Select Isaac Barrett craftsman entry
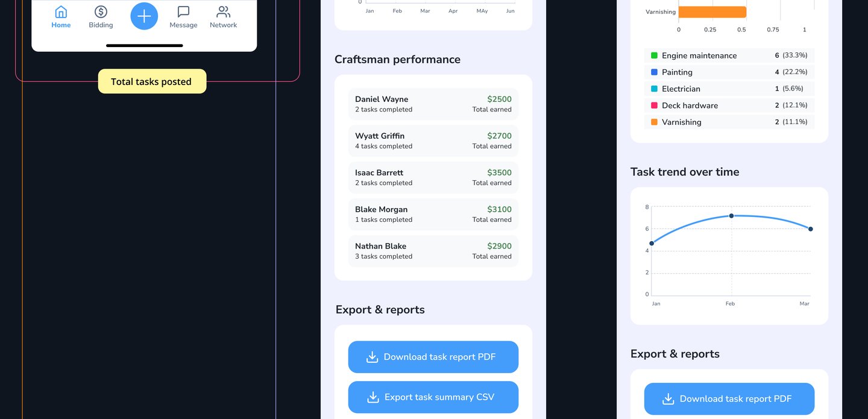The width and height of the screenshot is (868, 419). [x=433, y=177]
